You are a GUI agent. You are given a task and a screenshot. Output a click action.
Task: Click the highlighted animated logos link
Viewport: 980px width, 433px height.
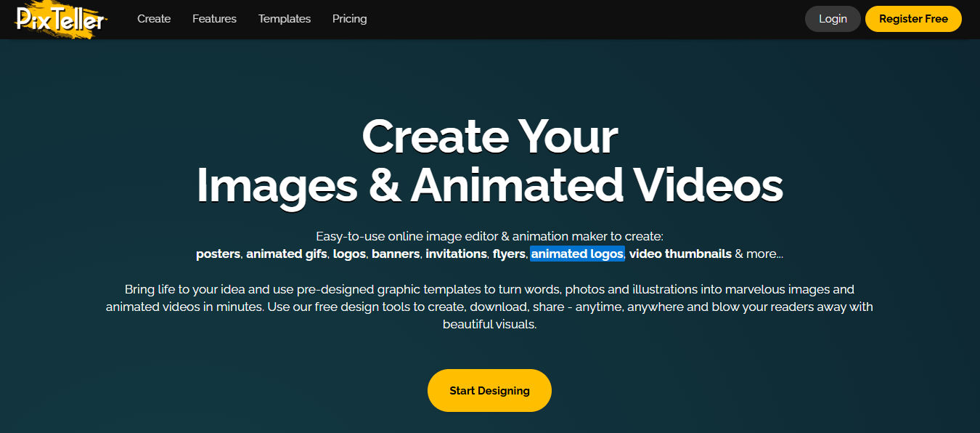[577, 254]
